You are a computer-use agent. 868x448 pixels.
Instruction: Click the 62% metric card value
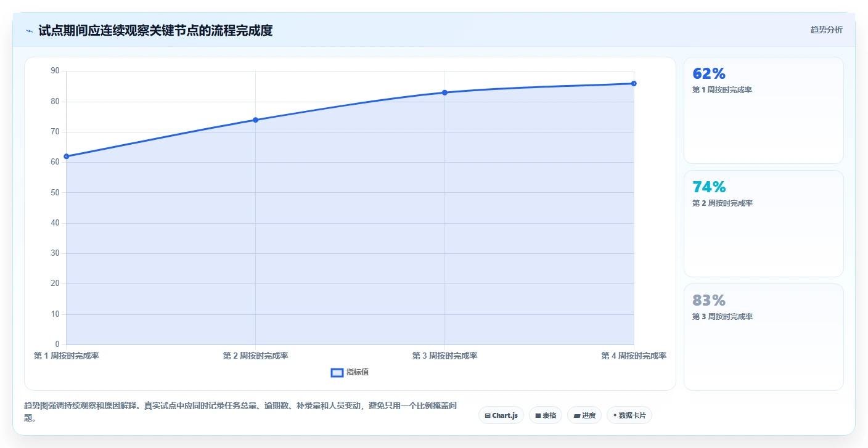[x=709, y=73]
